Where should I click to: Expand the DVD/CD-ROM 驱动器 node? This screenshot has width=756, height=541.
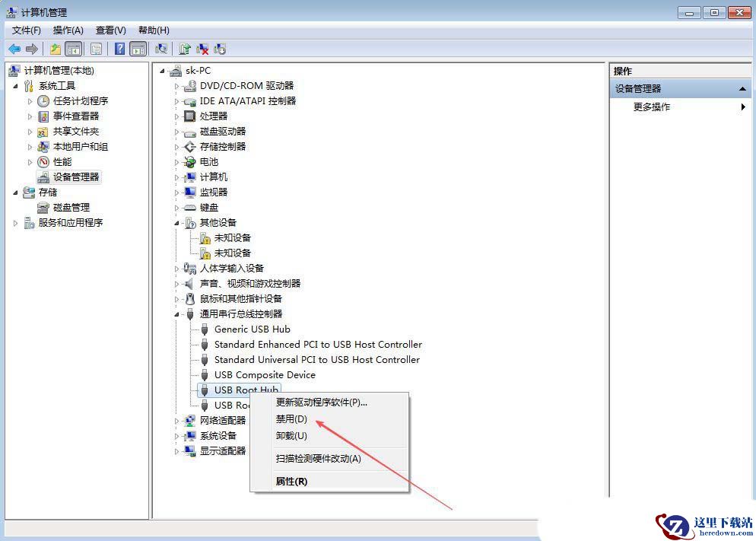(177, 86)
